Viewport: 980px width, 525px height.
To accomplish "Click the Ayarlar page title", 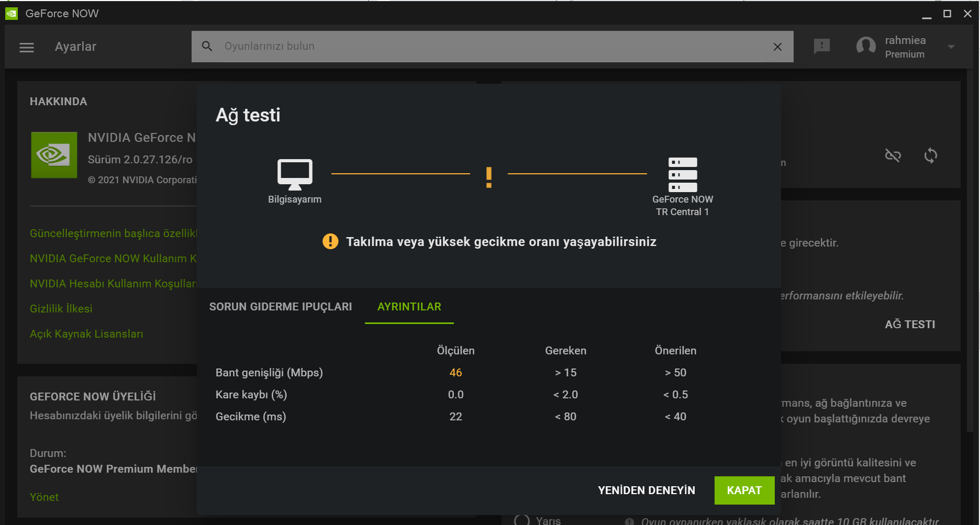I will [x=76, y=47].
